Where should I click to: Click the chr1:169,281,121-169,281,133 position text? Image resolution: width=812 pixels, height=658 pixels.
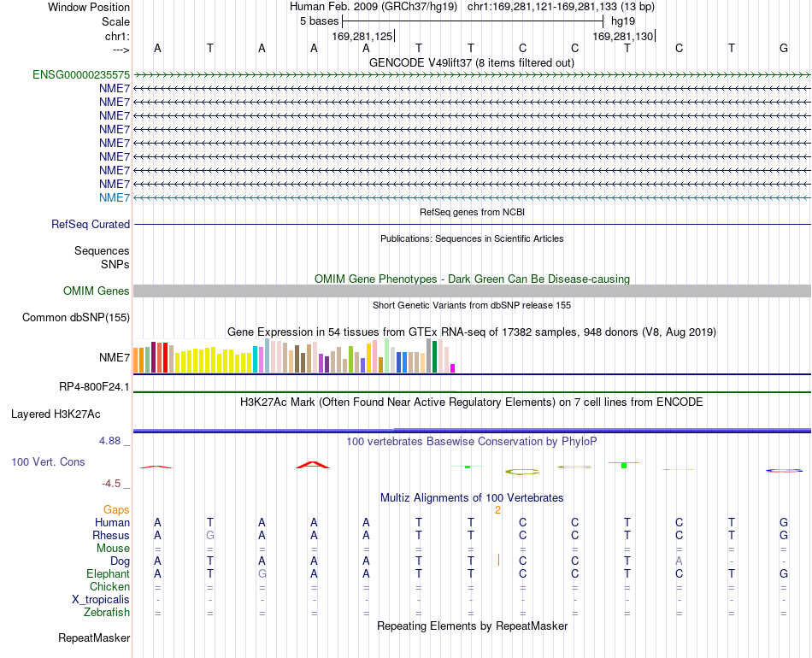(561, 7)
